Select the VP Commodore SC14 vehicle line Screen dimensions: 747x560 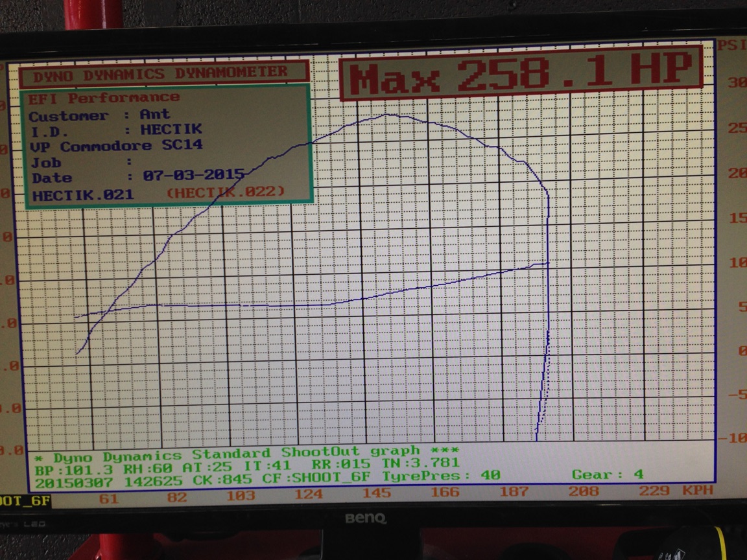pyautogui.click(x=116, y=145)
